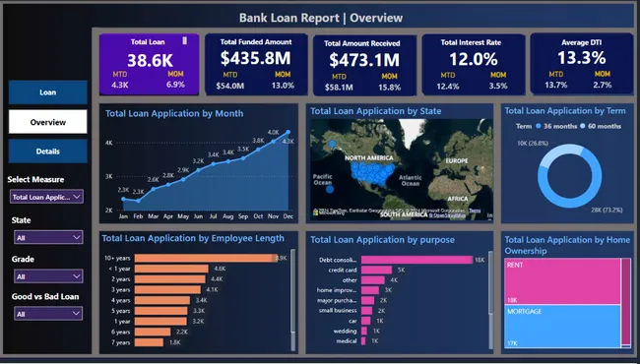Select the 6 years bar

pyautogui.click(x=153, y=332)
